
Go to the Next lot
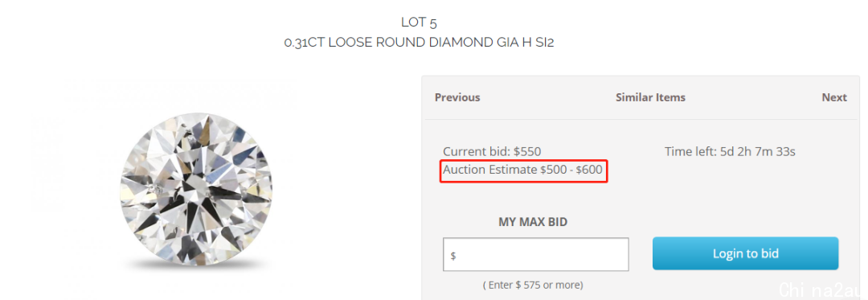coord(834,97)
